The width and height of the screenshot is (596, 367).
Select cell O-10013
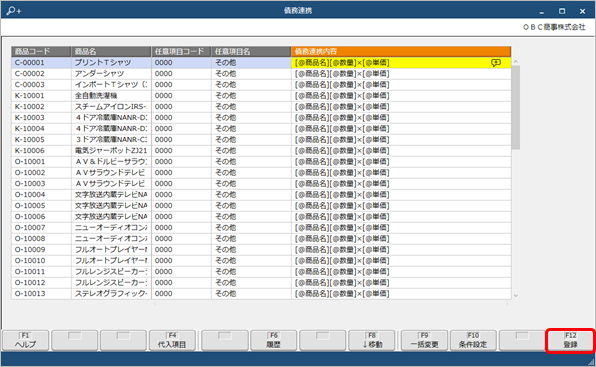41,294
